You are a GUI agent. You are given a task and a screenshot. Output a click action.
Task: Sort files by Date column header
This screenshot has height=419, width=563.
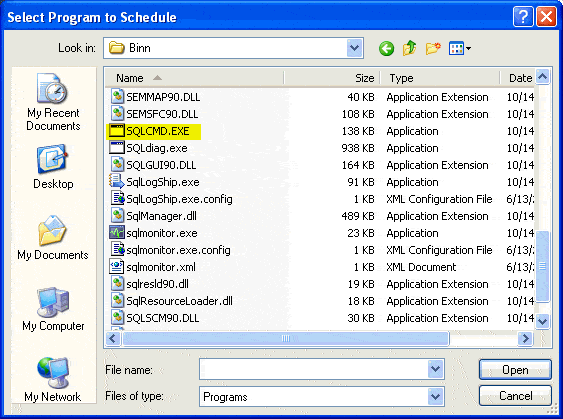click(517, 78)
